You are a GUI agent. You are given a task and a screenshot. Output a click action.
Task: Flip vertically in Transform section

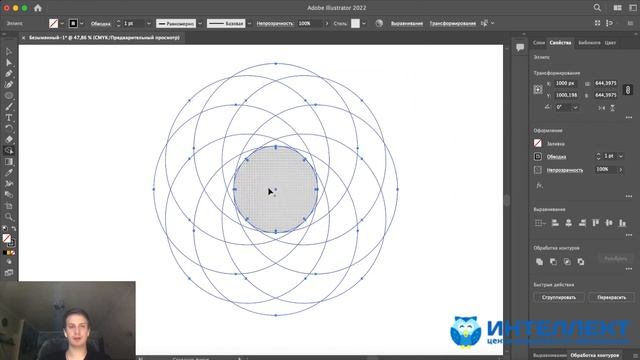point(613,108)
